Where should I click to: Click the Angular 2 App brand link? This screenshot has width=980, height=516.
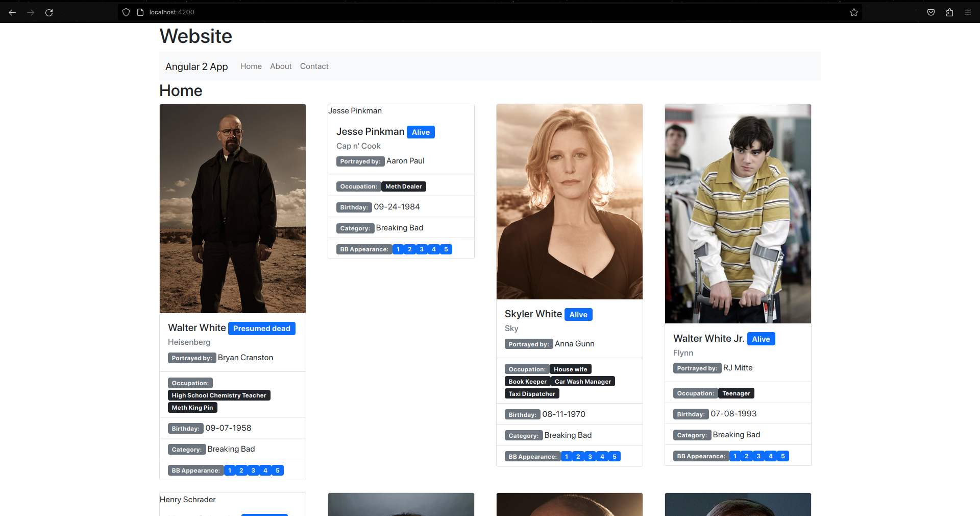pos(197,66)
